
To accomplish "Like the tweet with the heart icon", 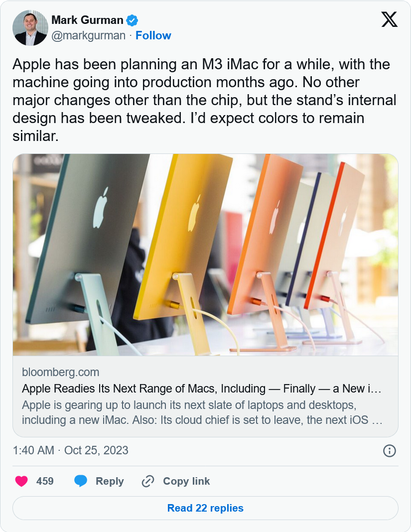I will pos(21,481).
